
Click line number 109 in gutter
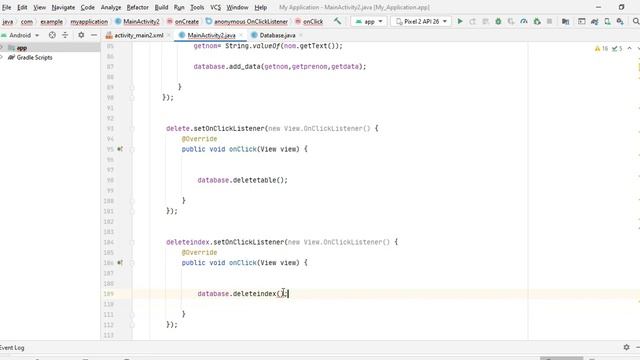109,294
